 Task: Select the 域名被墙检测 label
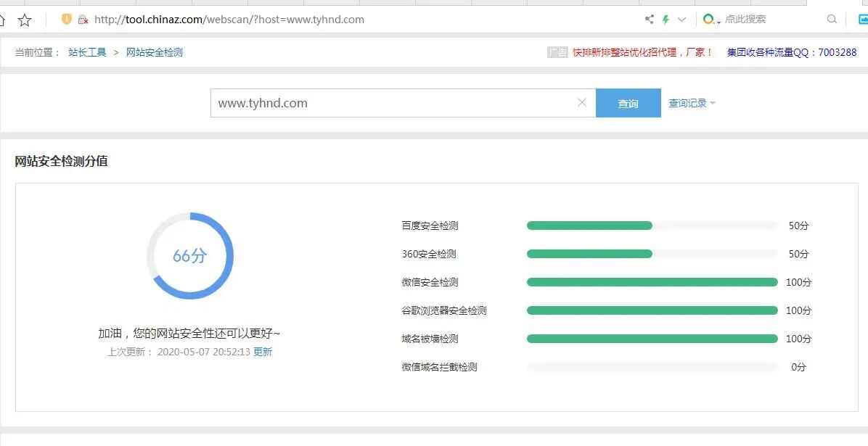430,339
